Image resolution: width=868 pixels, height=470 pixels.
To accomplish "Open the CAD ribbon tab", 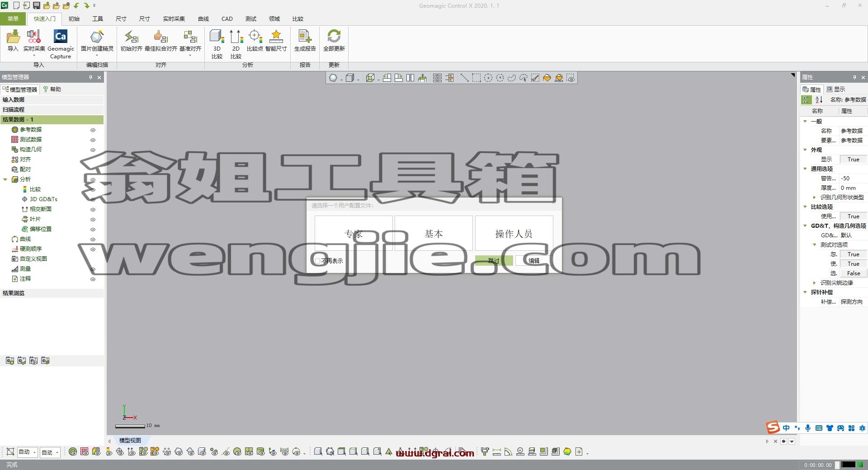I will [227, 19].
